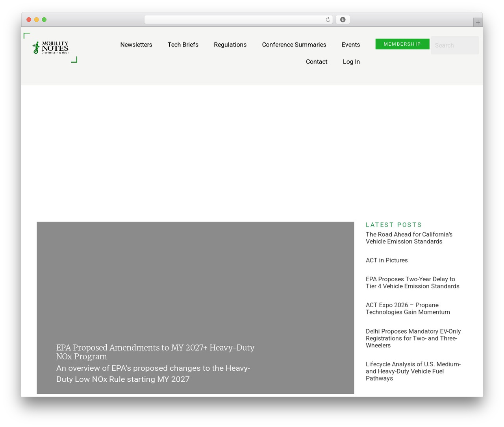Open the Newsletters menu item
This screenshot has height=427, width=504.
[x=136, y=45]
